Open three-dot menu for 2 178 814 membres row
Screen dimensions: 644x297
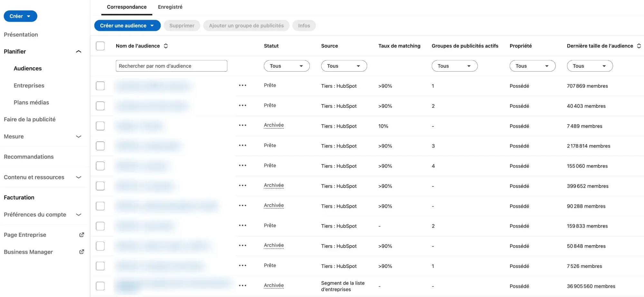click(242, 145)
